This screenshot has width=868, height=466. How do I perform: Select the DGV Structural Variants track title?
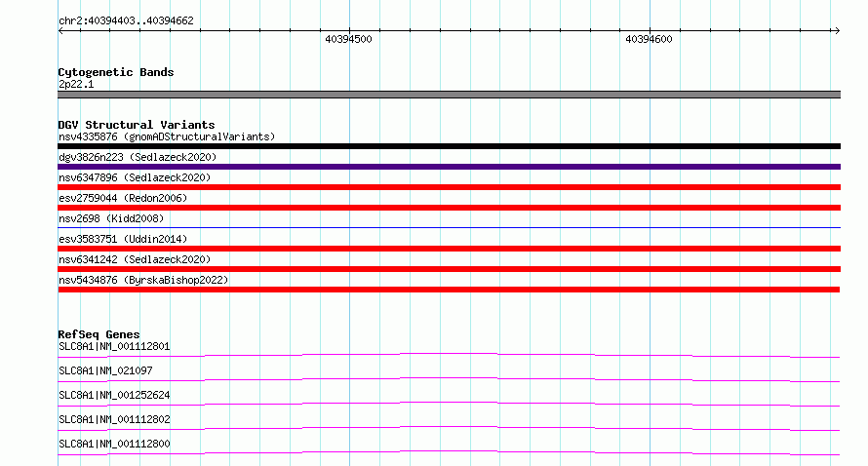[x=137, y=125]
